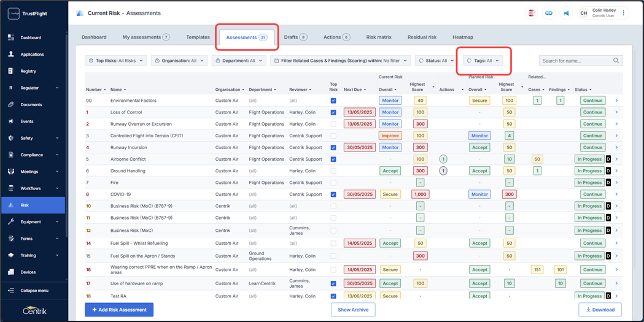Open the Documents sidebar icon
This screenshot has width=644, height=322.
11,105
